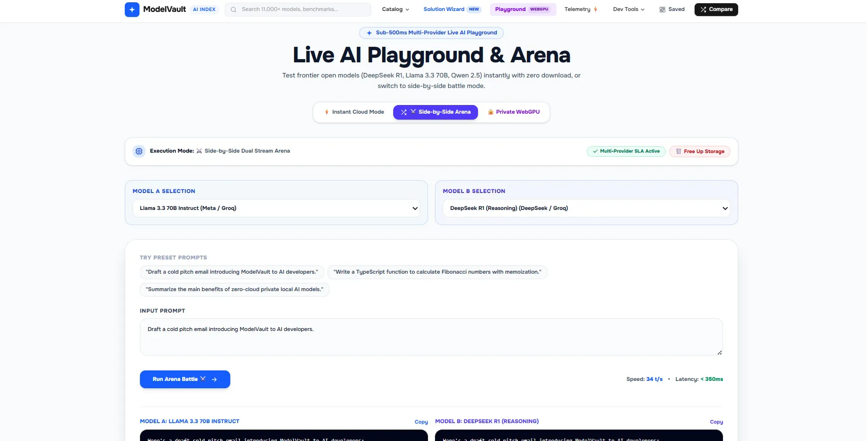This screenshot has height=441, width=868.
Task: Click the Compare shuffle icon
Action: point(703,10)
